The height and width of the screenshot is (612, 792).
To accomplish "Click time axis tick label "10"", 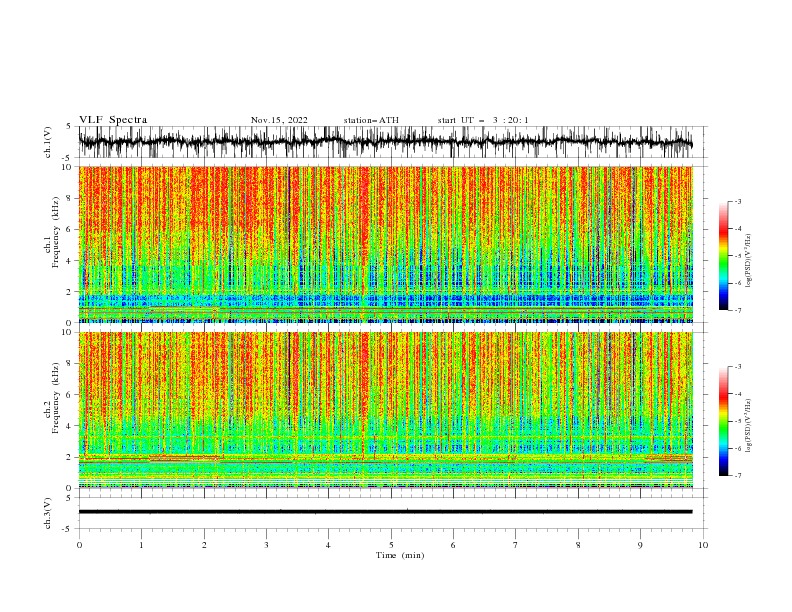I will pyautogui.click(x=703, y=545).
